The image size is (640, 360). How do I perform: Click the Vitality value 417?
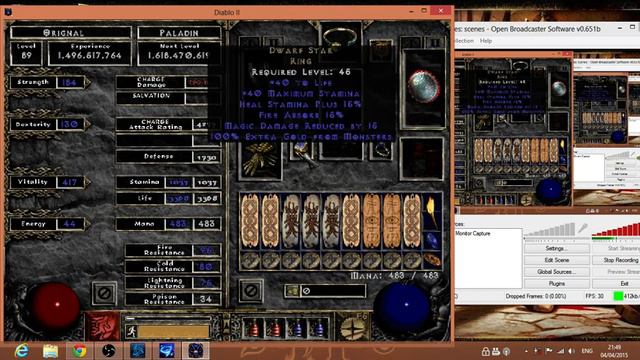tap(70, 182)
